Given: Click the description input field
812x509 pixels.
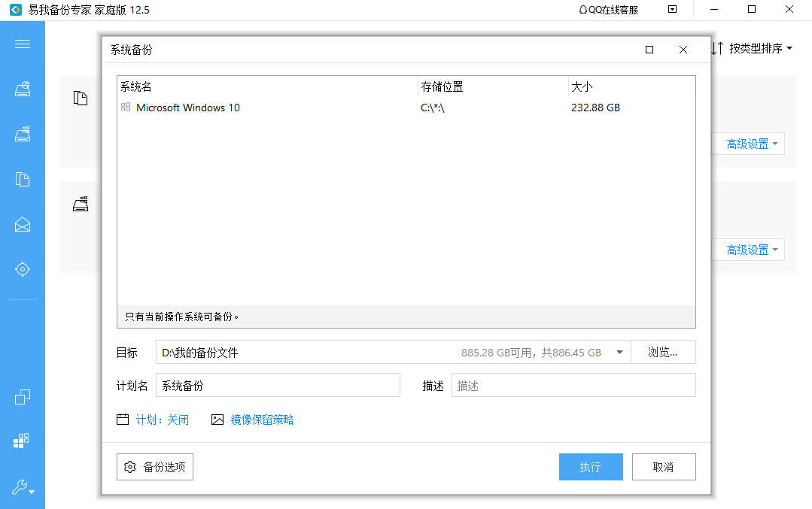Looking at the screenshot, I should point(573,386).
